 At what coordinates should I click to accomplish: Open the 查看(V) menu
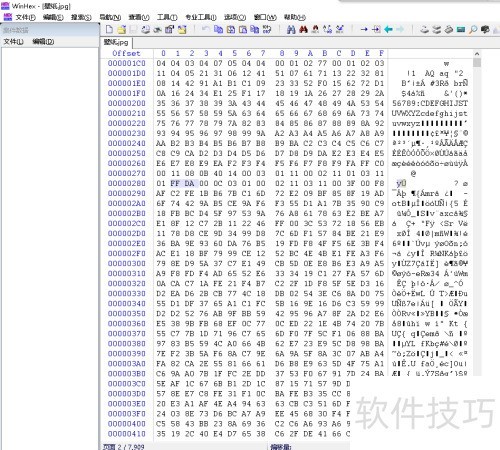(139, 17)
